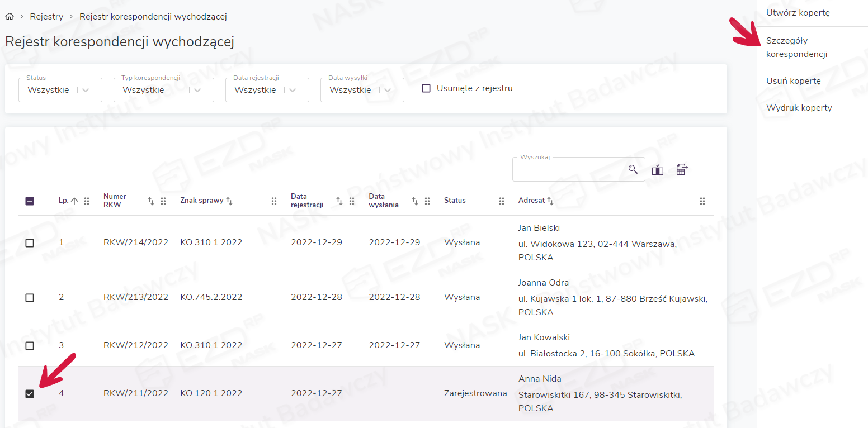Check the row for RKW/214/2022
The image size is (868, 428).
[x=30, y=243]
